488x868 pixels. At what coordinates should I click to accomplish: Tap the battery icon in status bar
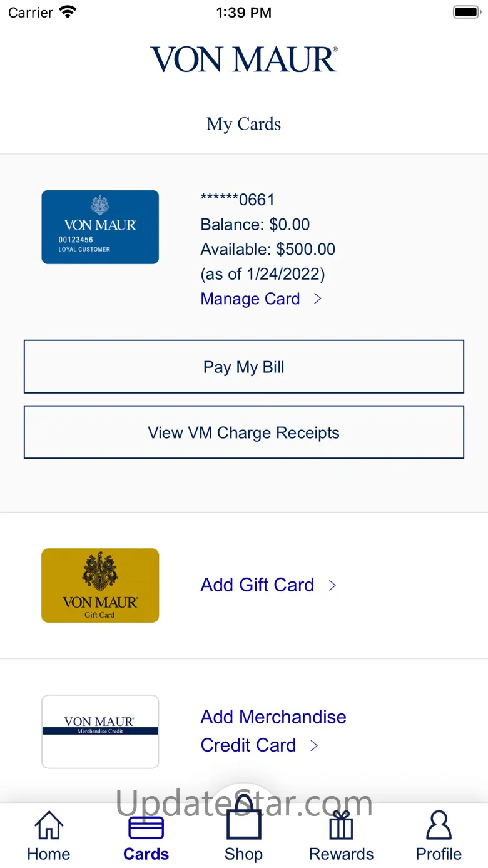coord(465,12)
